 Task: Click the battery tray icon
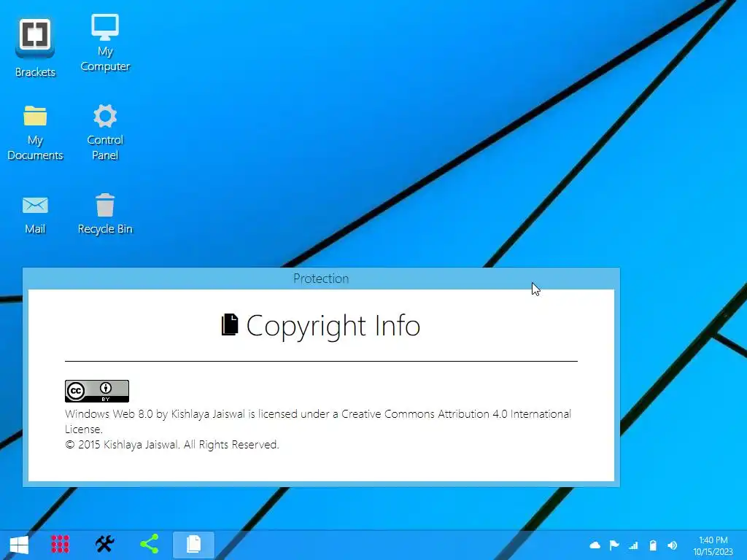[x=653, y=545]
